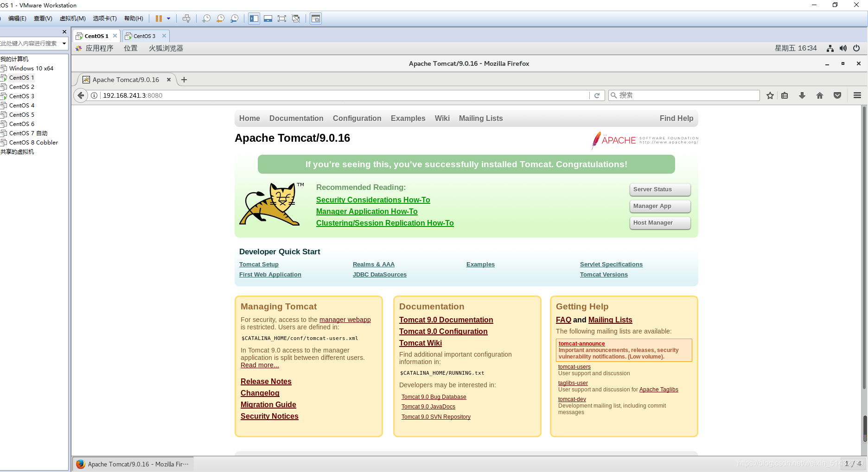This screenshot has height=472, width=868.
Task: Open the 帮助(H) menu
Action: click(134, 19)
